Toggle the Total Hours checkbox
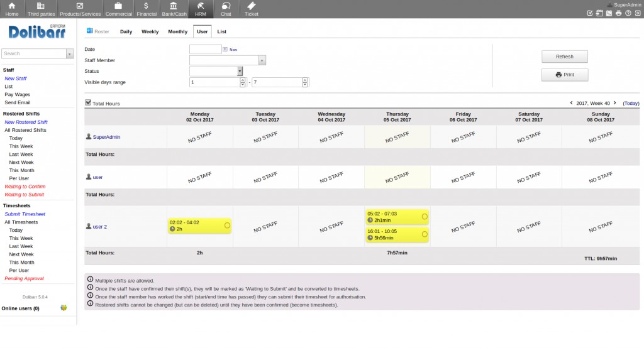The width and height of the screenshot is (644, 348). click(88, 102)
